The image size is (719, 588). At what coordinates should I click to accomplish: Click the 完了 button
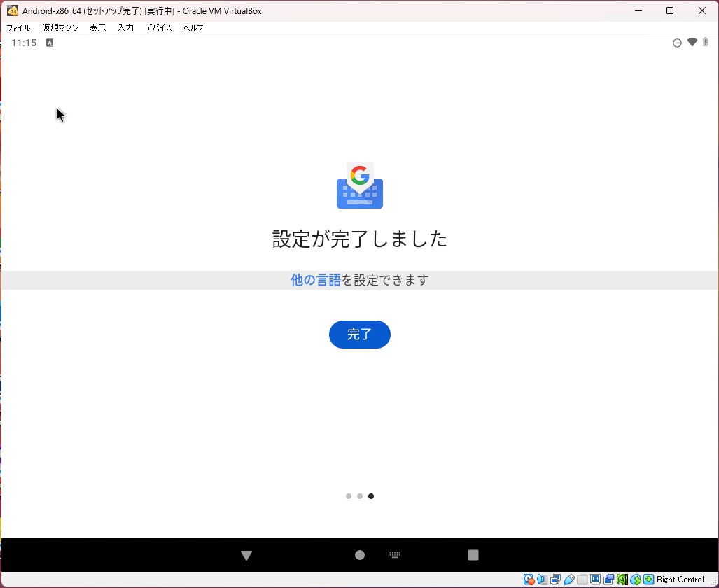pos(360,335)
